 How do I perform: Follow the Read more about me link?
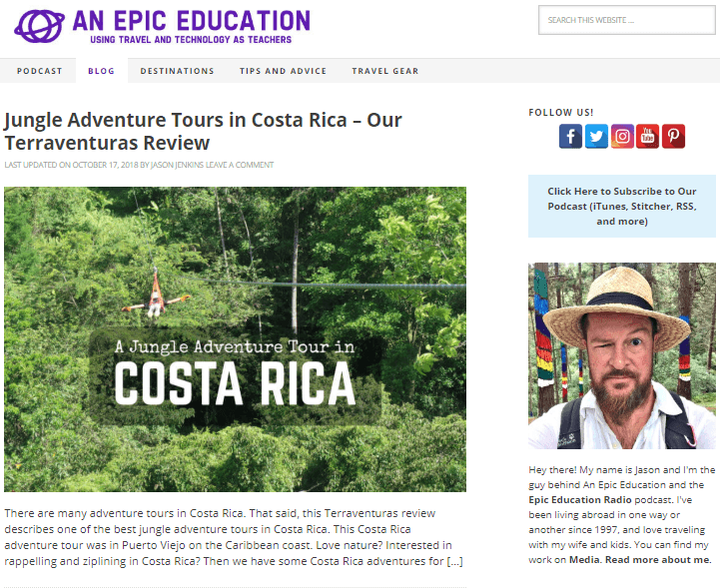point(657,560)
